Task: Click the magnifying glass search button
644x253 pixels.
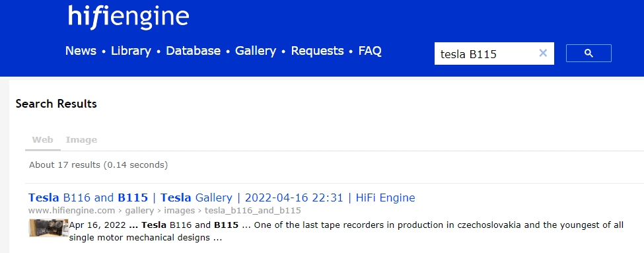Action: [589, 54]
